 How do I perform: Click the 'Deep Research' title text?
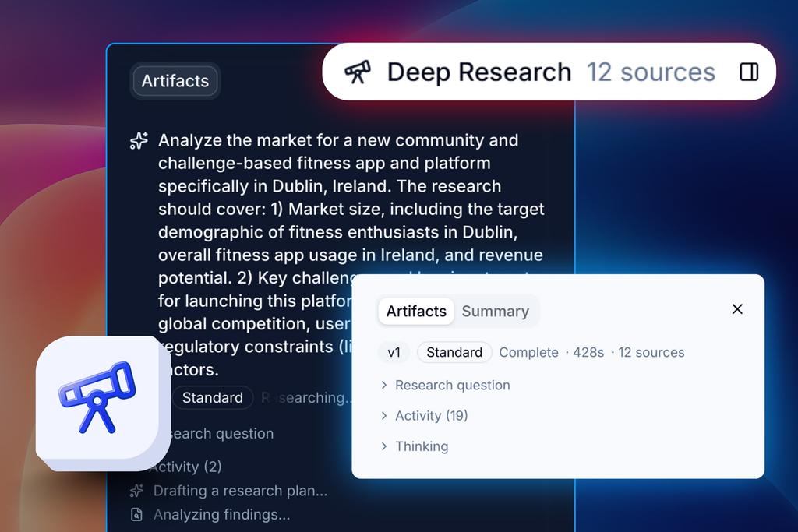pos(479,72)
